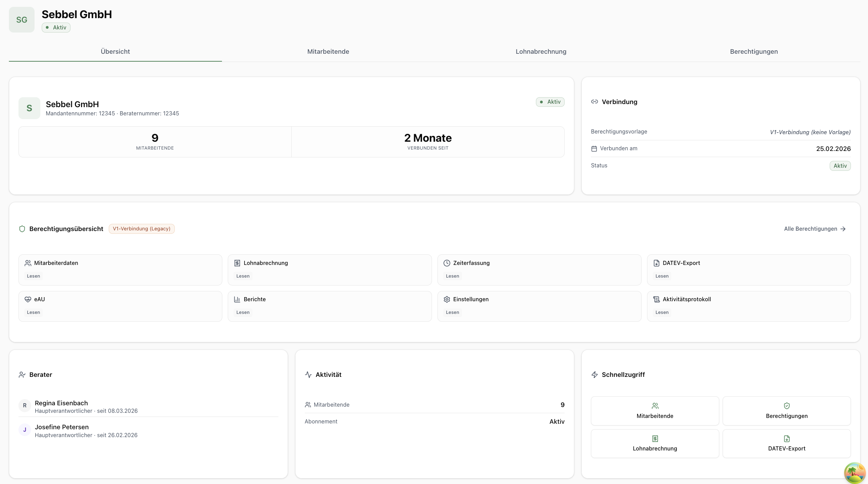Click the S avatar in company card

pos(29,108)
